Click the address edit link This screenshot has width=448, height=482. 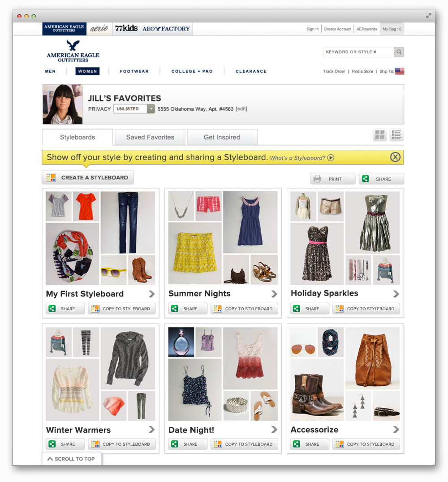pyautogui.click(x=241, y=109)
